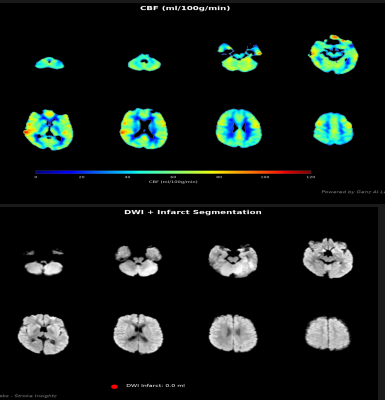Select third DWI slice in the top row
The width and height of the screenshot is (385, 400).
(x=233, y=261)
